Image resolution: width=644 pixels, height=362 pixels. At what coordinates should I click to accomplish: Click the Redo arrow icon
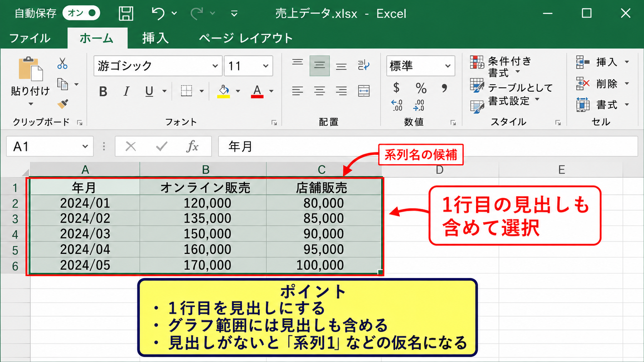[x=197, y=13]
